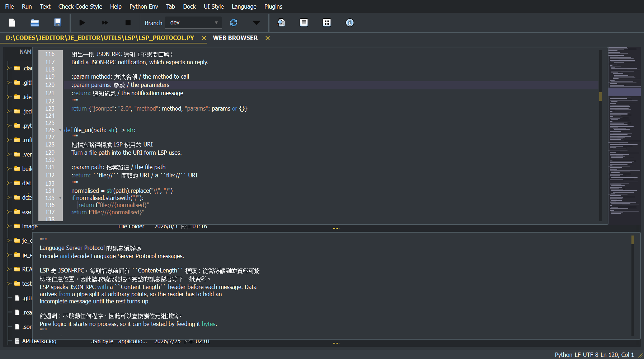Refresh the git branch list
The height and width of the screenshot is (359, 644).
pyautogui.click(x=234, y=23)
